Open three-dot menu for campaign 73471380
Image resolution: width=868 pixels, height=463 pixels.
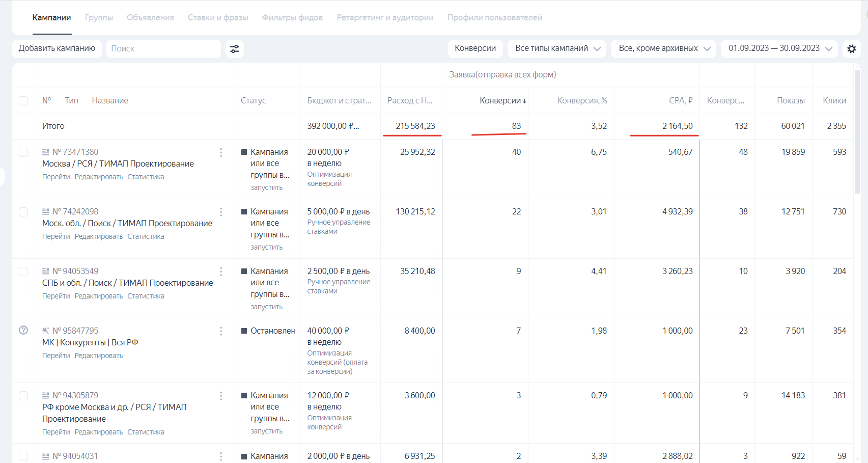[221, 152]
